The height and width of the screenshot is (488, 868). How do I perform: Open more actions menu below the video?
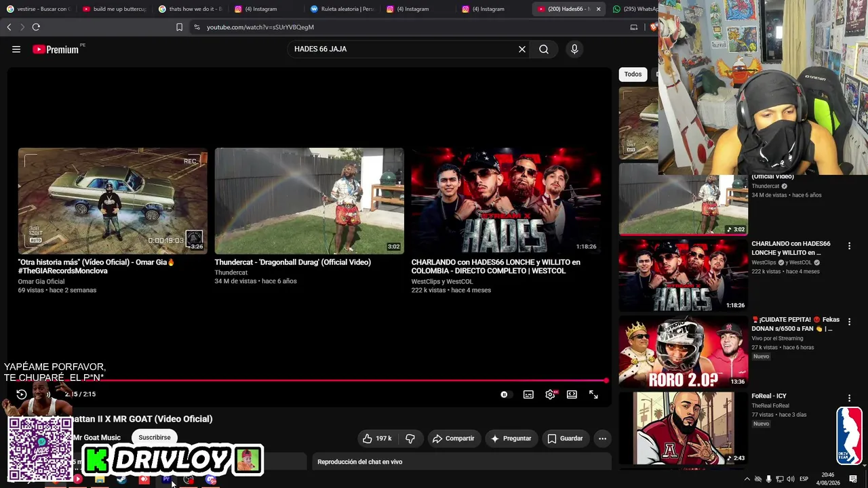602,439
